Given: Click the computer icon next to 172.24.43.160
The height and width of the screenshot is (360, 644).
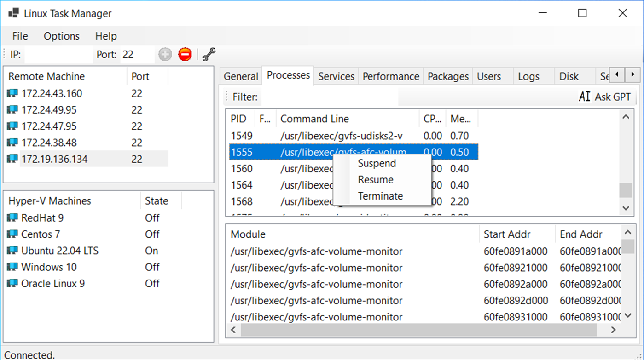Looking at the screenshot, I should point(12,94).
